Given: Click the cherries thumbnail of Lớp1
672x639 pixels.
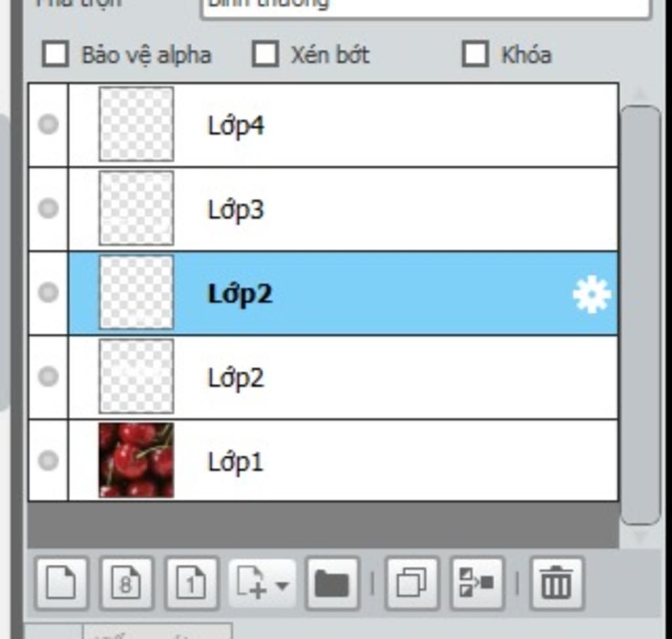Looking at the screenshot, I should [136, 460].
